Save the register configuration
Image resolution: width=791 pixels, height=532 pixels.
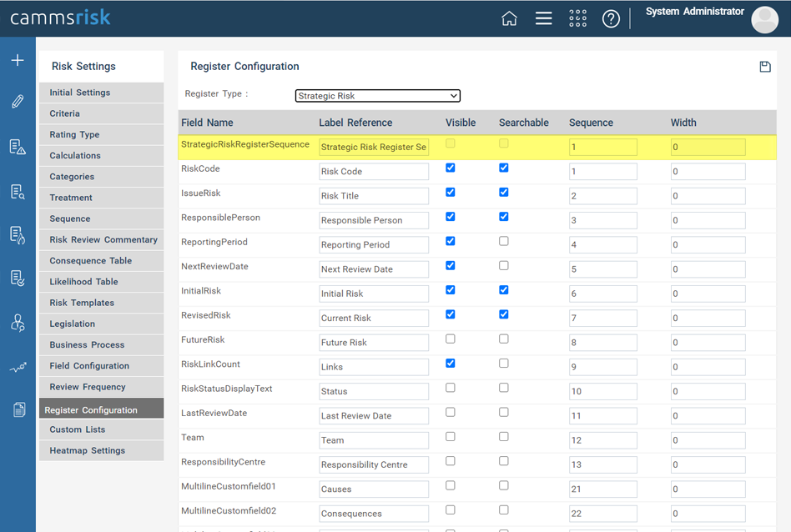click(x=765, y=67)
